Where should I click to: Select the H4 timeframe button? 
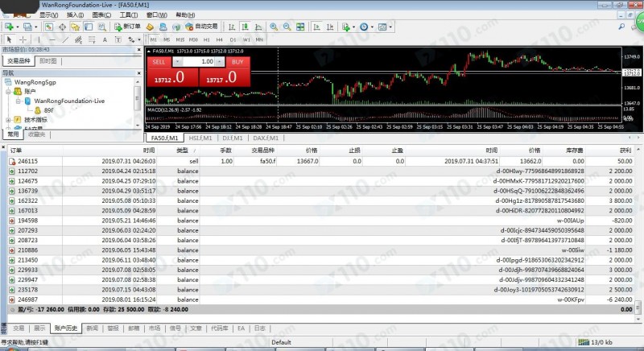tap(219, 39)
